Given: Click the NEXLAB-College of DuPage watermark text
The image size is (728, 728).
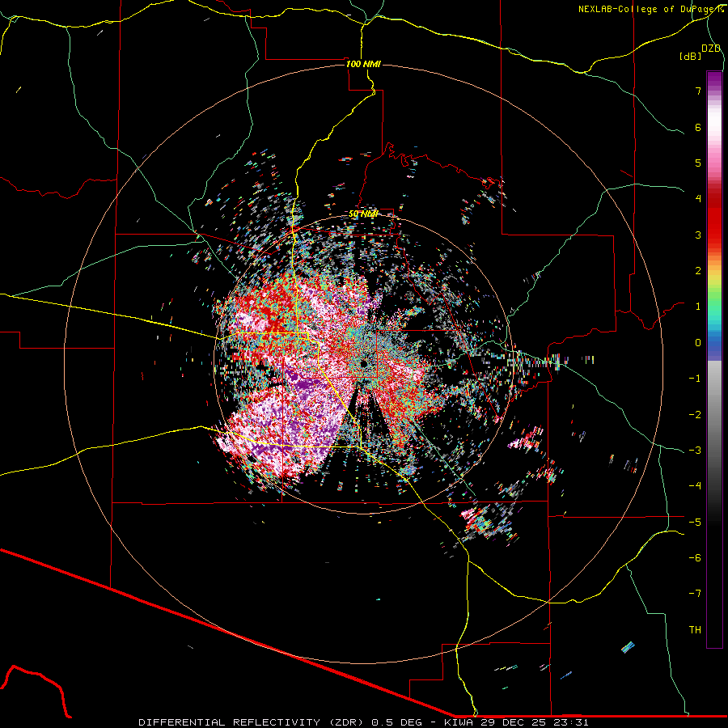Looking at the screenshot, I should (650, 9).
